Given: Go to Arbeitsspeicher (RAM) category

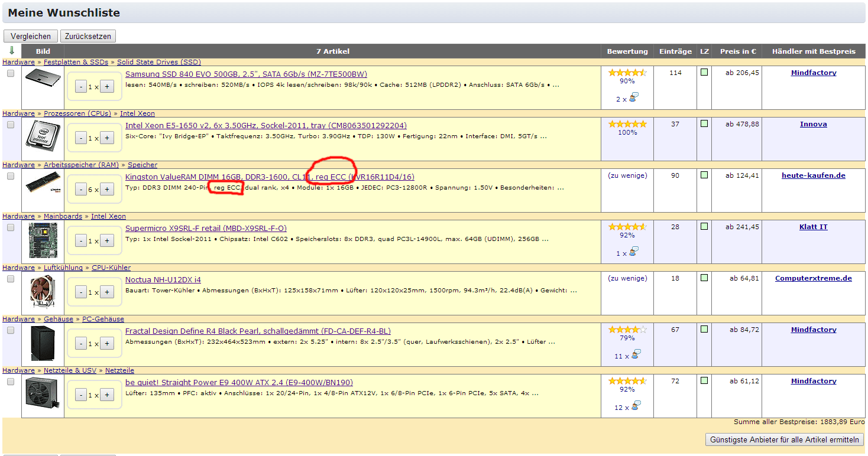Looking at the screenshot, I should tap(81, 165).
